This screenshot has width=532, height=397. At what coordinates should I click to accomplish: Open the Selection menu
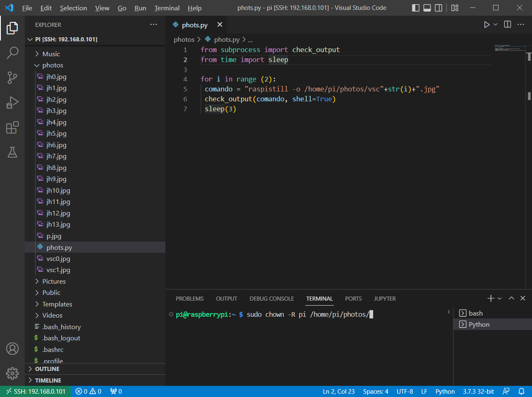click(x=73, y=8)
